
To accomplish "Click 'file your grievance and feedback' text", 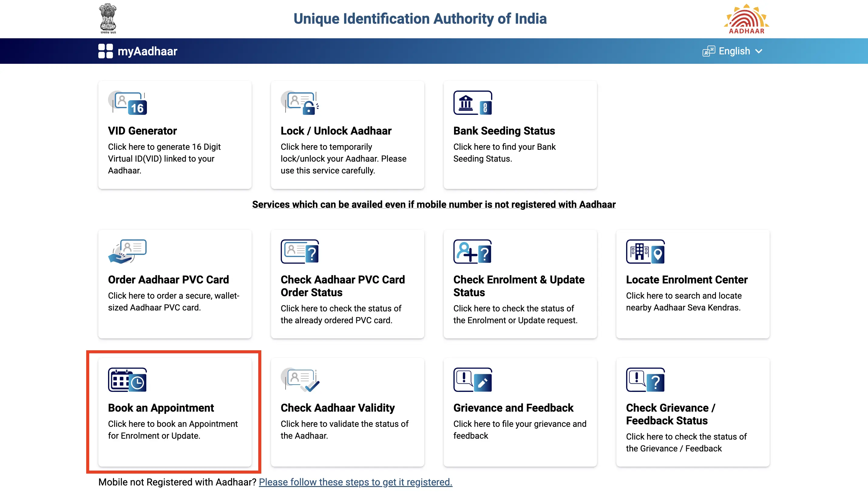I will [520, 430].
